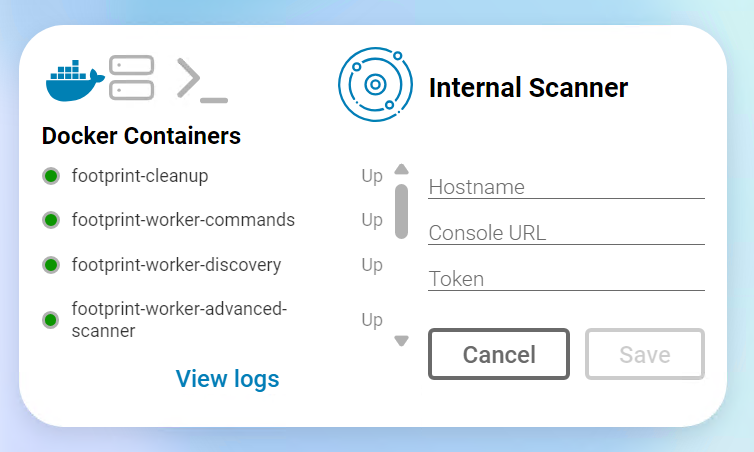Click status dot for footprint-worker-commands
Viewport: 754px width, 452px height.
tap(51, 220)
